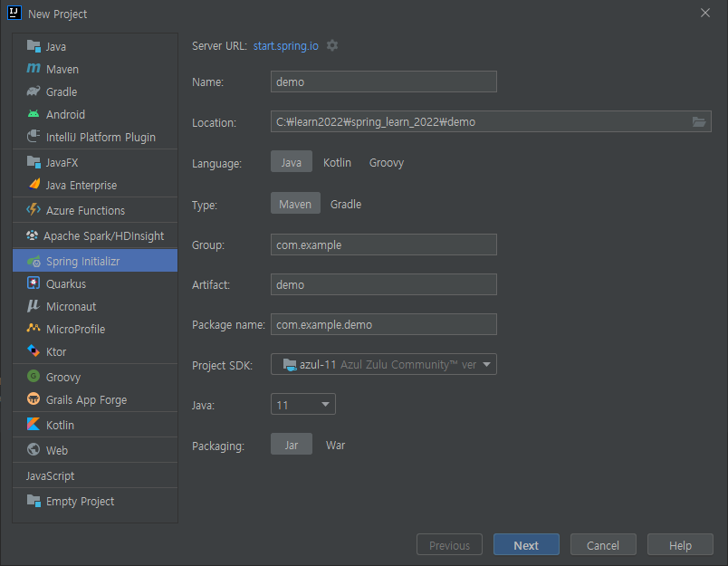This screenshot has height=566, width=728.
Task: Select the Java folder icon in project types
Action: 34,46
